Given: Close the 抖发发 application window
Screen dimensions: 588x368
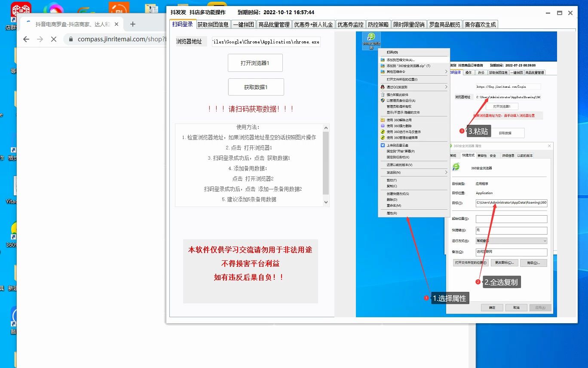Looking at the screenshot, I should 570,13.
